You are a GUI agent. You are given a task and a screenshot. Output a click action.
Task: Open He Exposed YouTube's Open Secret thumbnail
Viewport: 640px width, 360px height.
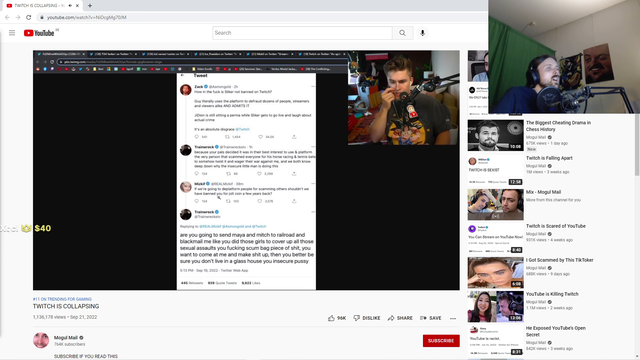coord(496,340)
